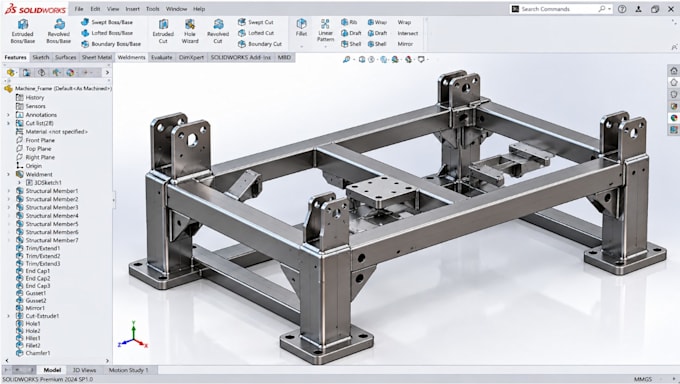
Task: Open the ConfigurationManager tab icon
Action: coord(42,72)
